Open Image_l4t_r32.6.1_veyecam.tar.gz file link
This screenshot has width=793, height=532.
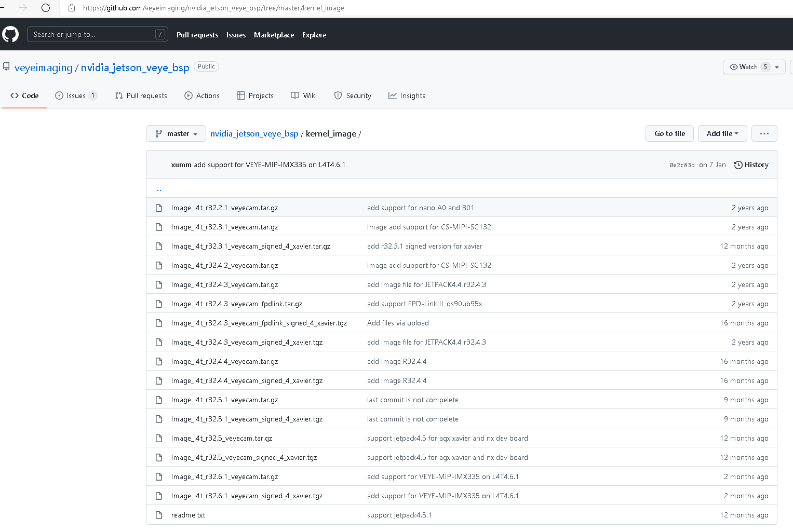pos(224,477)
